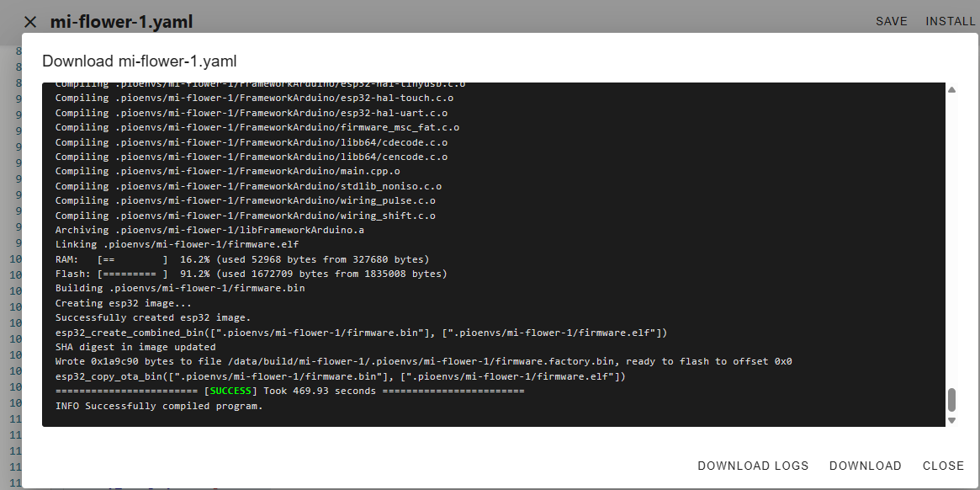This screenshot has width=980, height=490.
Task: Click the RAM usage bar line
Action: click(x=242, y=259)
